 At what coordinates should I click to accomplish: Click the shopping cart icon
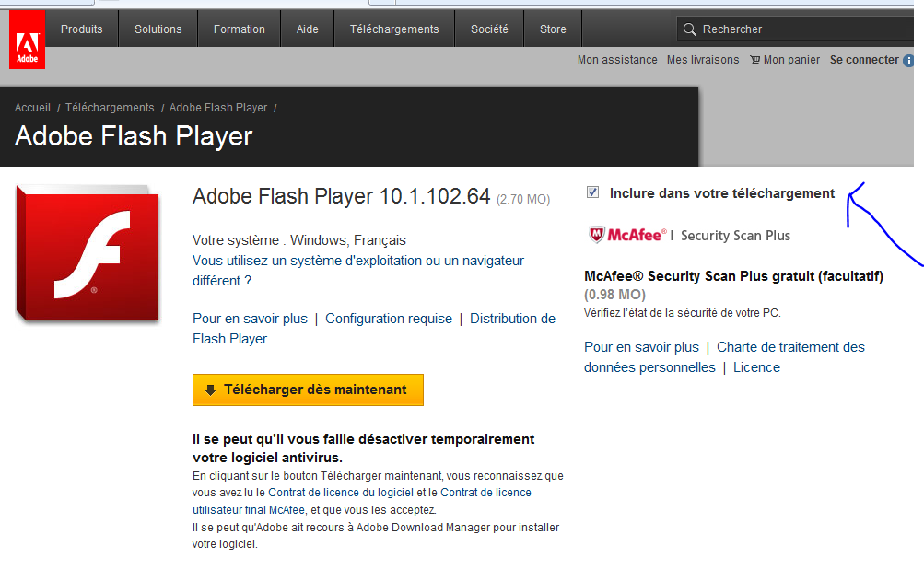(x=754, y=60)
